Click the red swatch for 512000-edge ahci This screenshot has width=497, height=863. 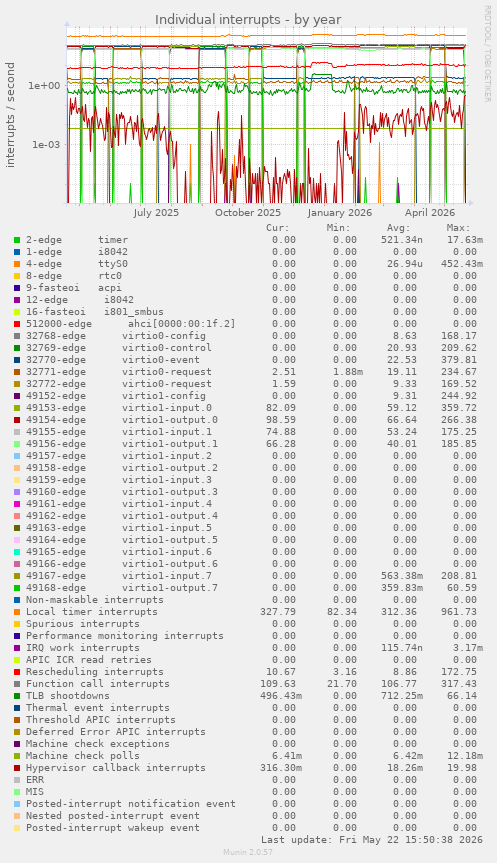[17, 324]
